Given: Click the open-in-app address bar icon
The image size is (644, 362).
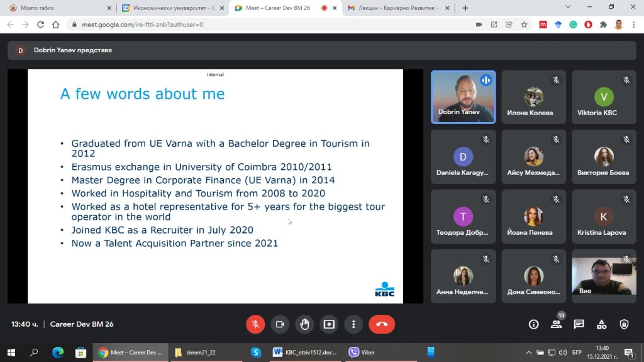Looking at the screenshot, I should point(494,25).
